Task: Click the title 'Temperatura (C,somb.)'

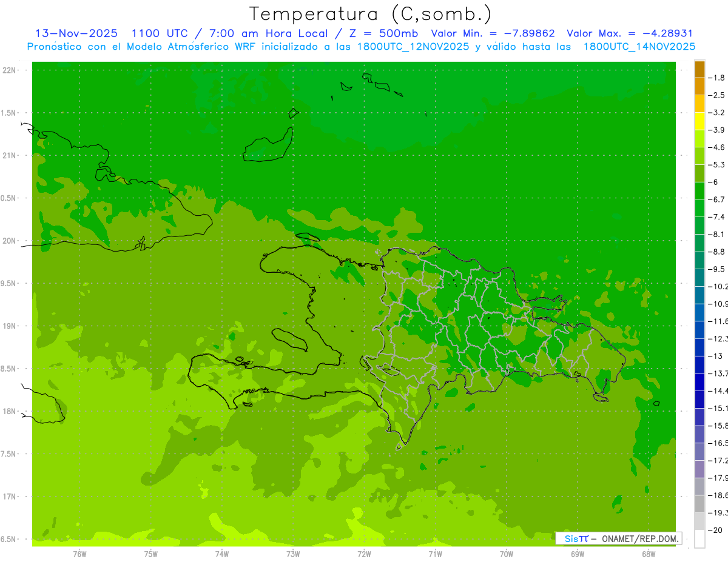Action: (371, 13)
